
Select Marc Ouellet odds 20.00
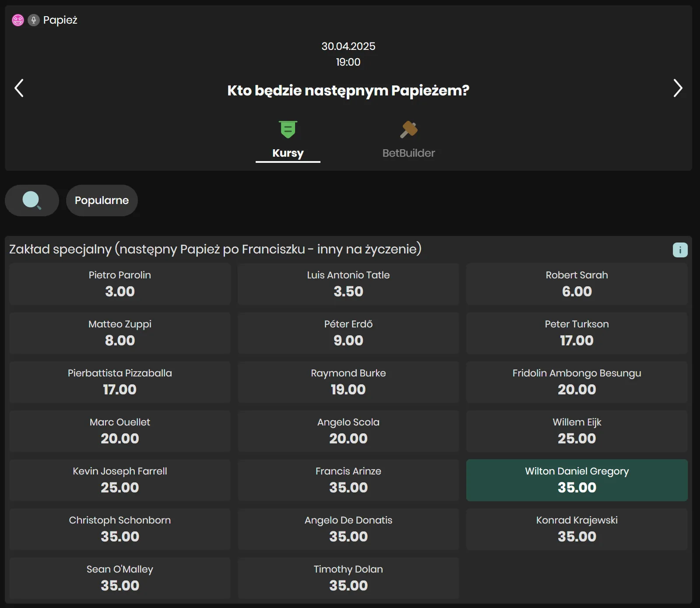coord(120,431)
